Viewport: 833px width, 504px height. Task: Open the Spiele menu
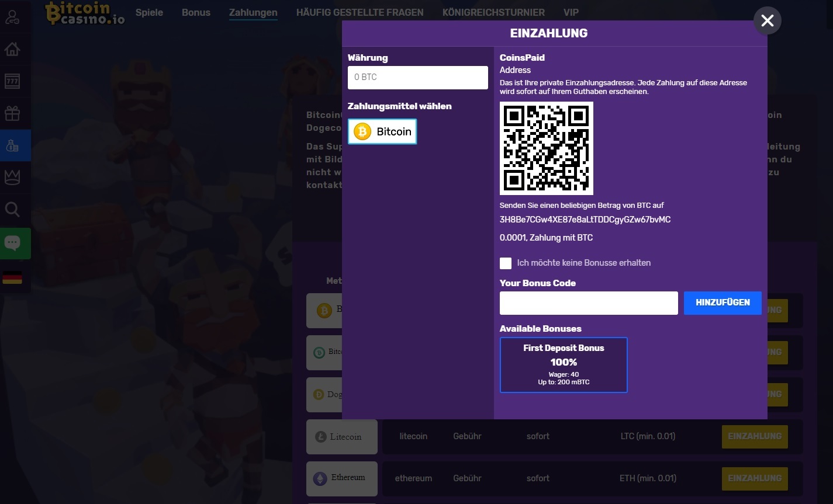click(x=149, y=12)
